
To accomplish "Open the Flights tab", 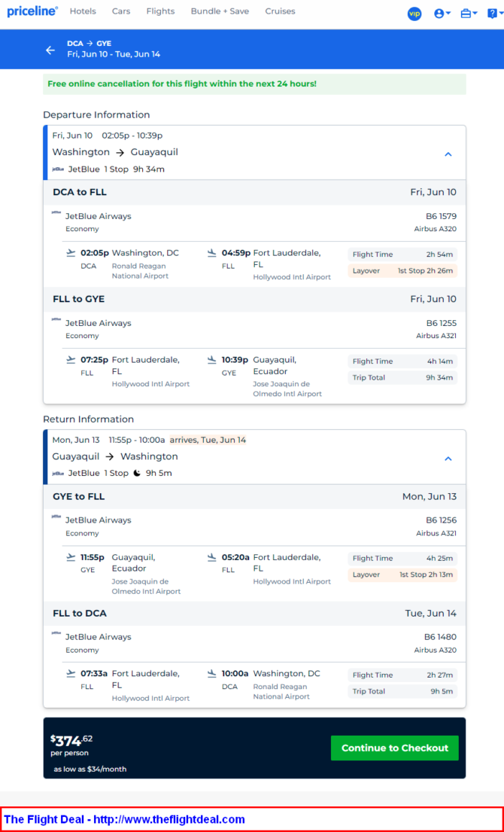I will pos(160,11).
